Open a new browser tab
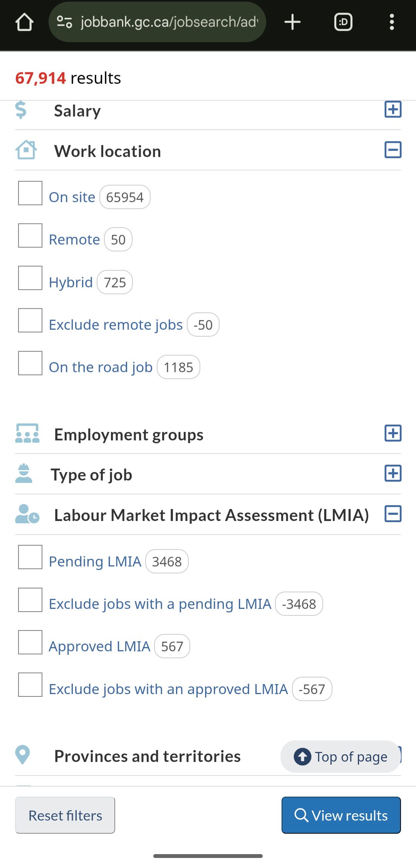416x868 pixels. point(292,22)
